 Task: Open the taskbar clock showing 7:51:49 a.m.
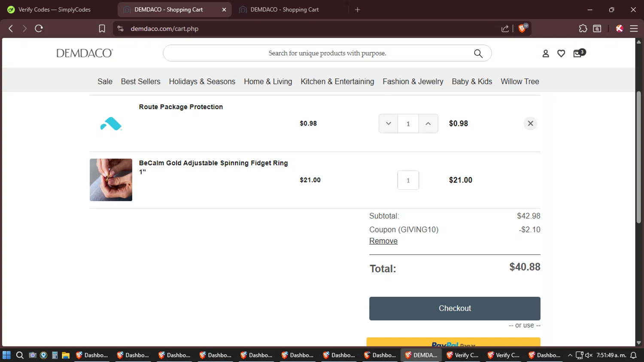(611, 355)
